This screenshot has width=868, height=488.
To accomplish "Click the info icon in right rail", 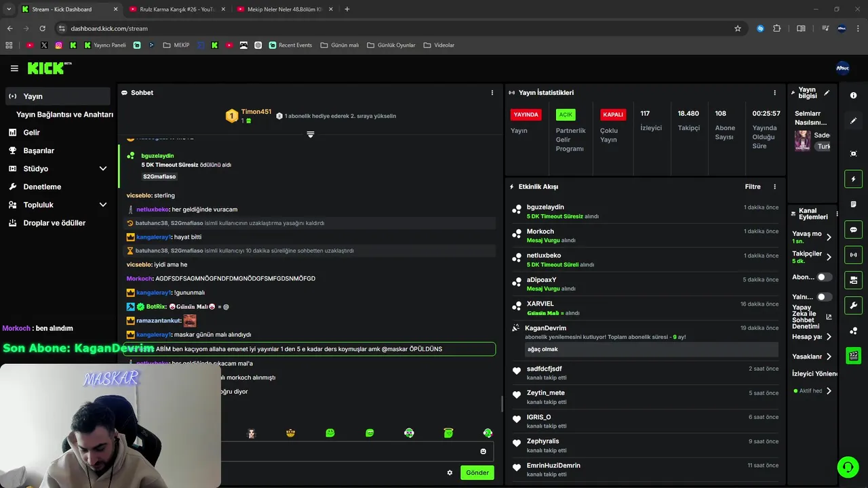I will tap(853, 96).
